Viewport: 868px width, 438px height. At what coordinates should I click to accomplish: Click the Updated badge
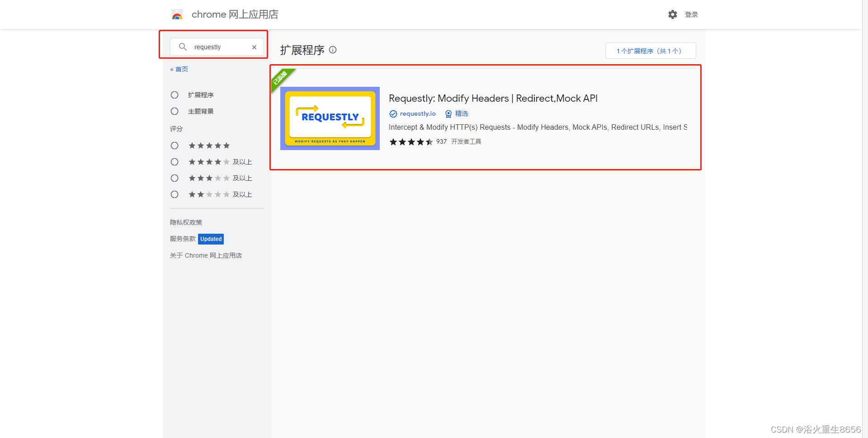[211, 239]
